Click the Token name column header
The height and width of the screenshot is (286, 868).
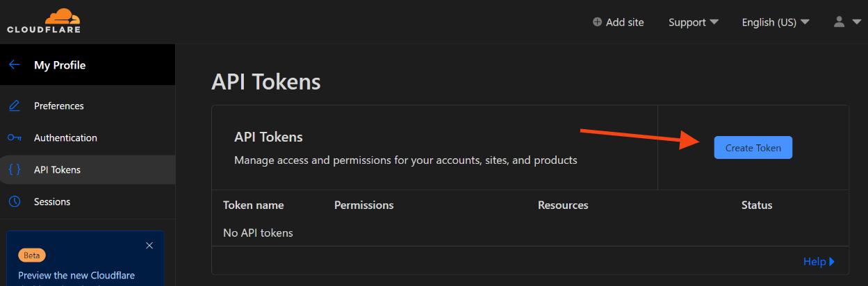(x=254, y=205)
